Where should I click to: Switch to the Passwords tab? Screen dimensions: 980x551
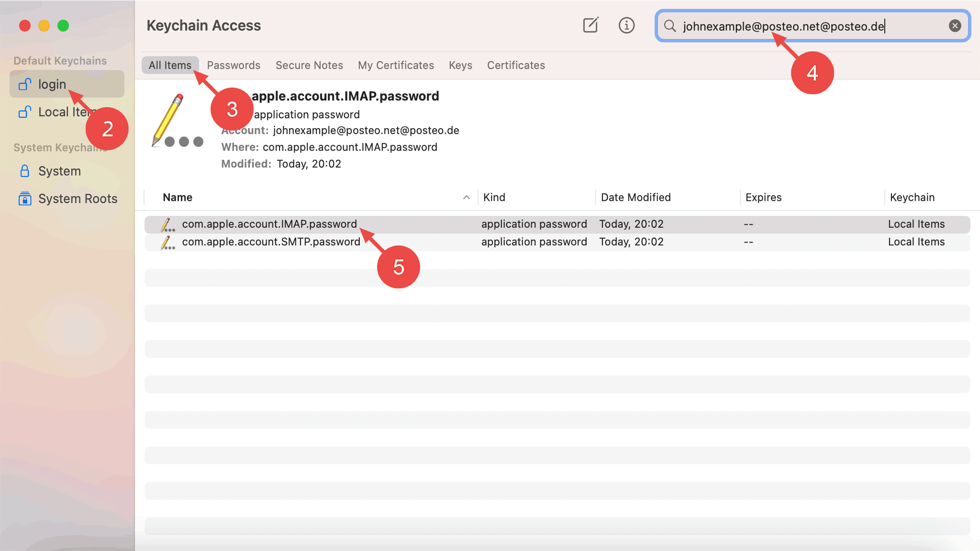coord(234,65)
